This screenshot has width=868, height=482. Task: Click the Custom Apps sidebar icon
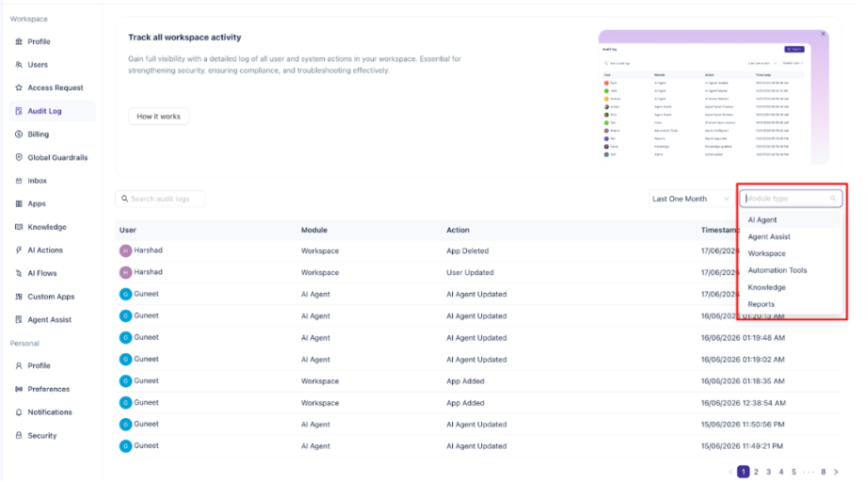point(19,297)
